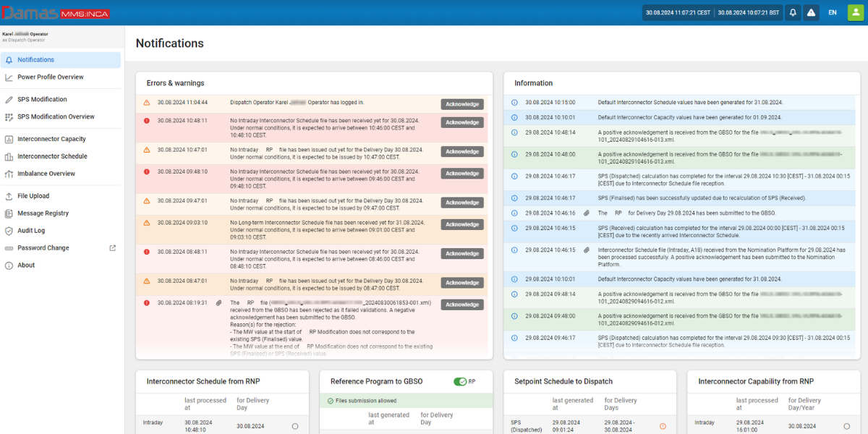Acknowledge the 11:04:44 operator login warning
Screen dimensions: 868x434
462,104
